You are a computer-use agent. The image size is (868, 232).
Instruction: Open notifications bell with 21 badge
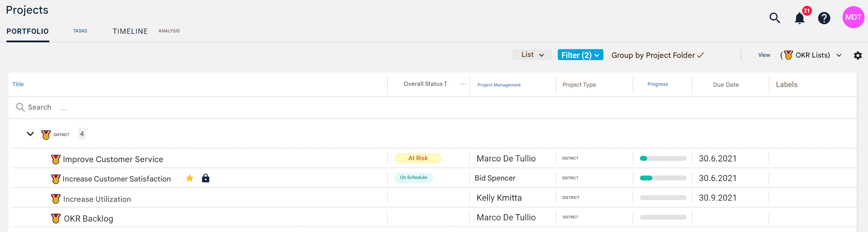[799, 18]
